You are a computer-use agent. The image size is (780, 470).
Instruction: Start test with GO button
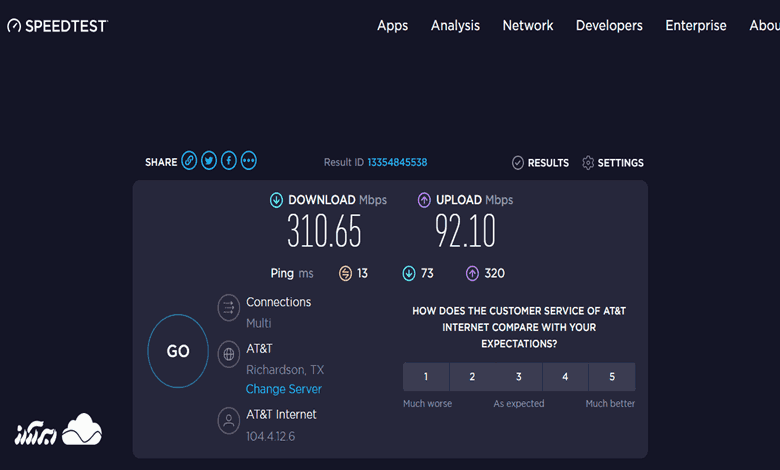pos(178,351)
